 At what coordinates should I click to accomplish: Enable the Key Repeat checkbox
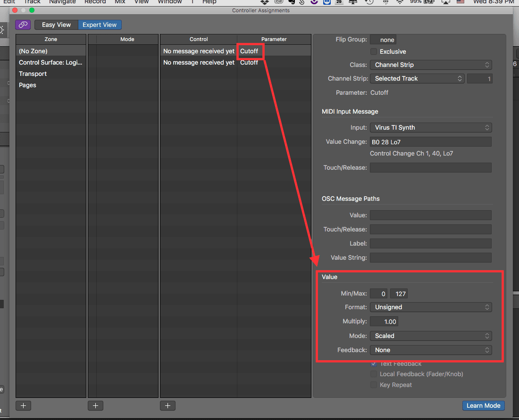coord(374,385)
